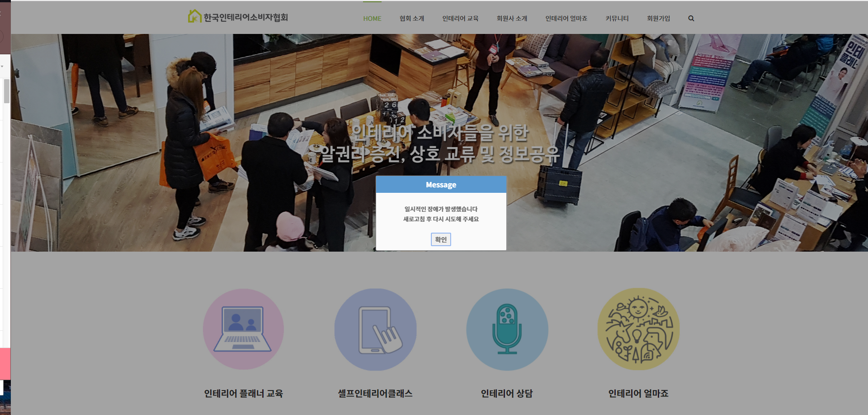Image resolution: width=868 pixels, height=415 pixels.
Task: Open the laptop icon for 인테리어 플래너 교육
Action: coord(243,329)
